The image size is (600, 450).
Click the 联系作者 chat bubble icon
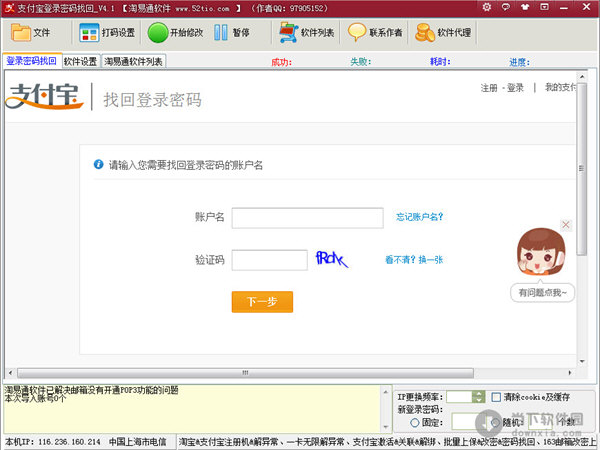[x=357, y=33]
